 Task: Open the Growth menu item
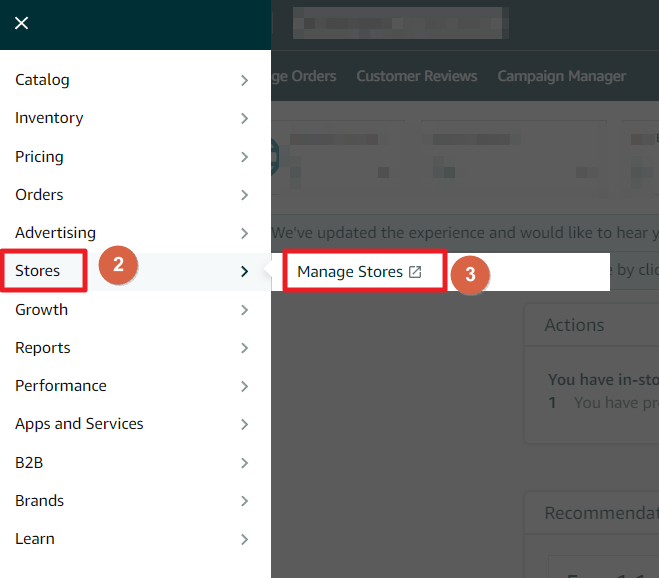click(42, 310)
